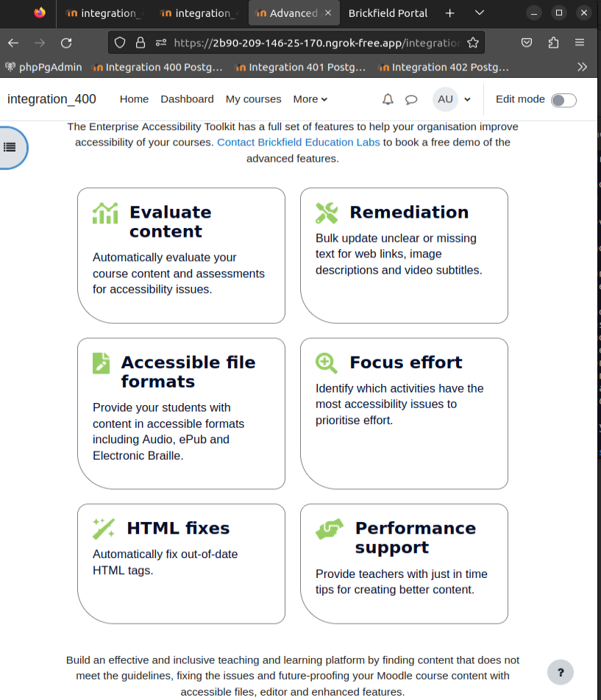This screenshot has width=601, height=700.
Task: Click 'Provide teachers with just in time' text
Action: point(402,574)
